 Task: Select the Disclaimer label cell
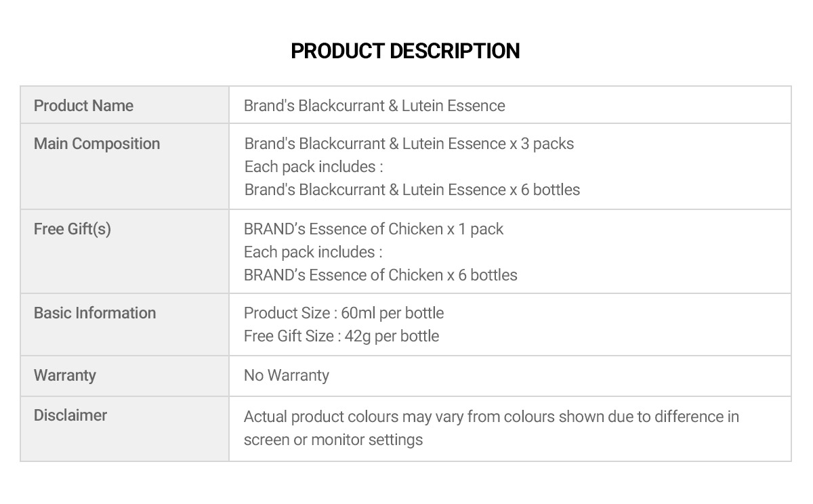point(125,429)
